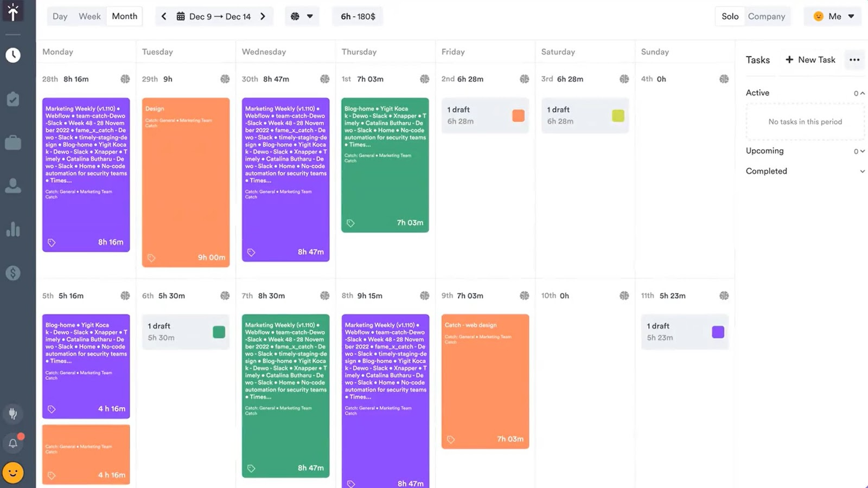Open the time tracking sidebar icon
This screenshot has height=488, width=868.
(13, 55)
